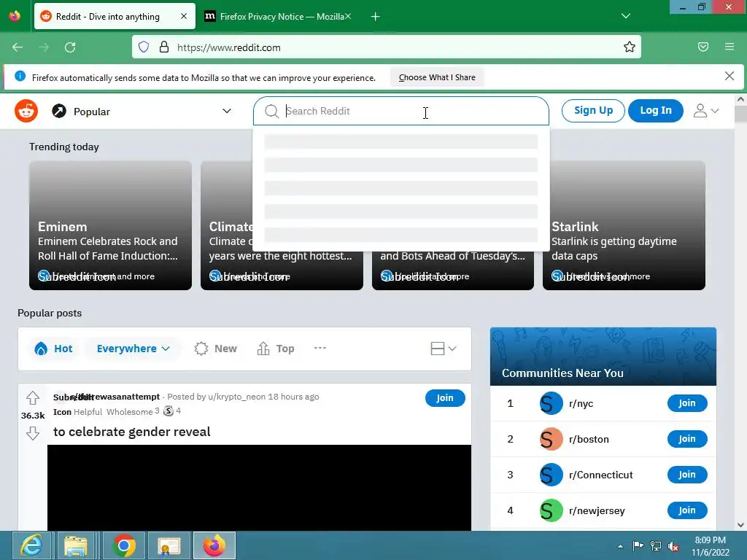Open the r/newjersey community link

click(597, 510)
